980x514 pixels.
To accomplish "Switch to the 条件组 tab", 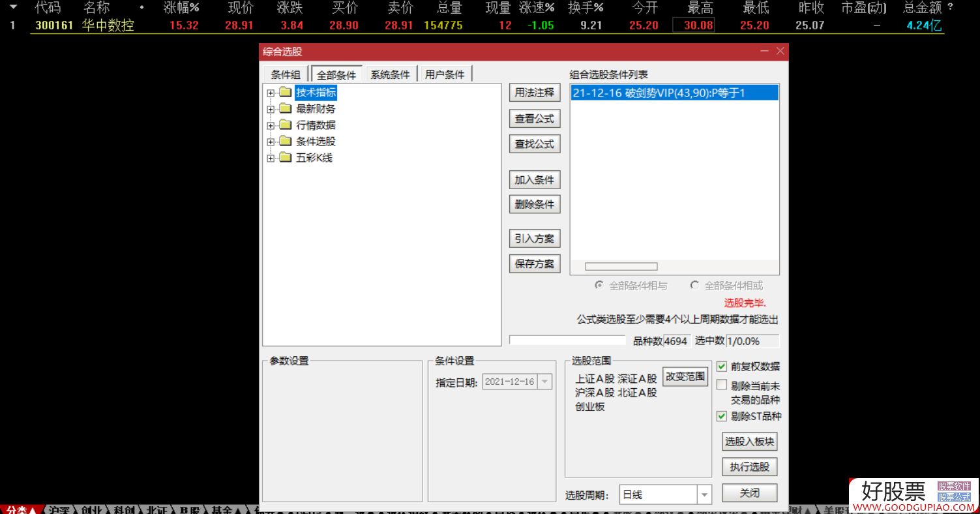I will tap(286, 74).
